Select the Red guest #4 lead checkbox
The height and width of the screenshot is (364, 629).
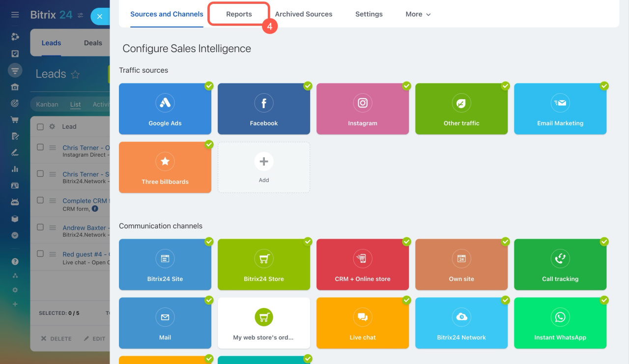click(40, 254)
